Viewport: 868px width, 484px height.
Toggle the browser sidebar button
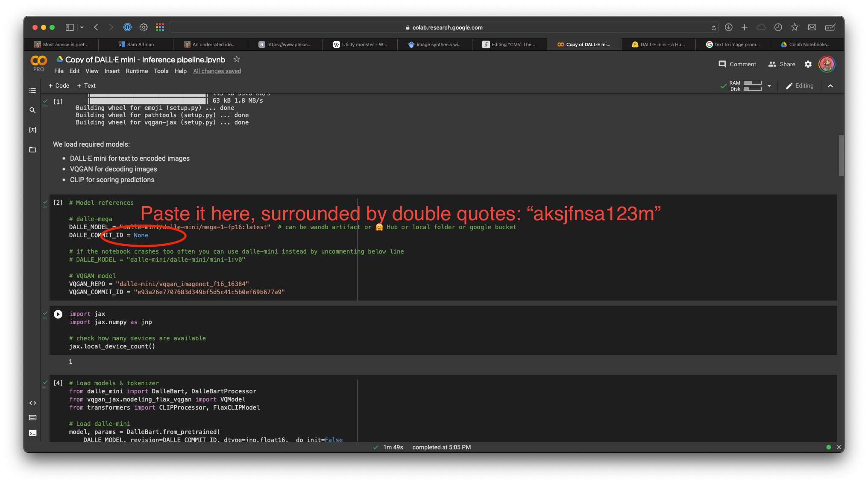point(70,27)
